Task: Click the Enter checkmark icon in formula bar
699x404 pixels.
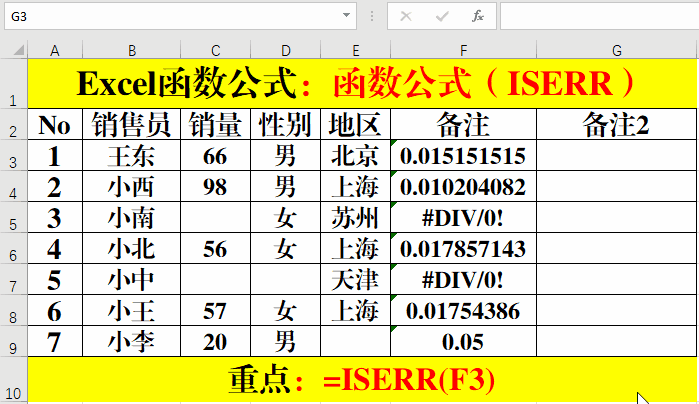Action: click(442, 16)
